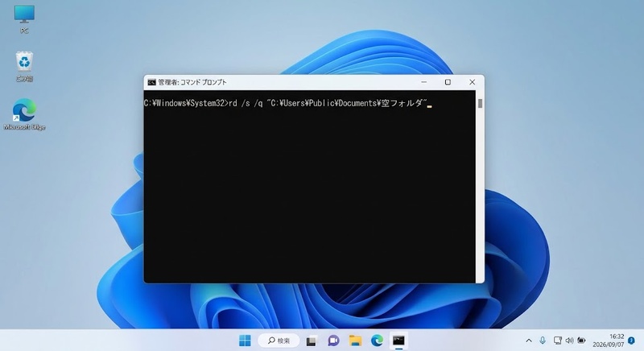Expand the hidden system tray icons

pyautogui.click(x=529, y=341)
